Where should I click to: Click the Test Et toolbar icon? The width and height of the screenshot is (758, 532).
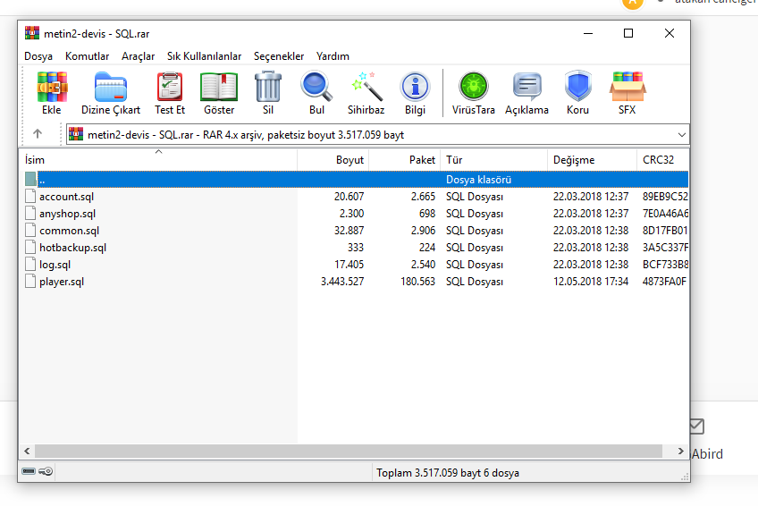[170, 88]
